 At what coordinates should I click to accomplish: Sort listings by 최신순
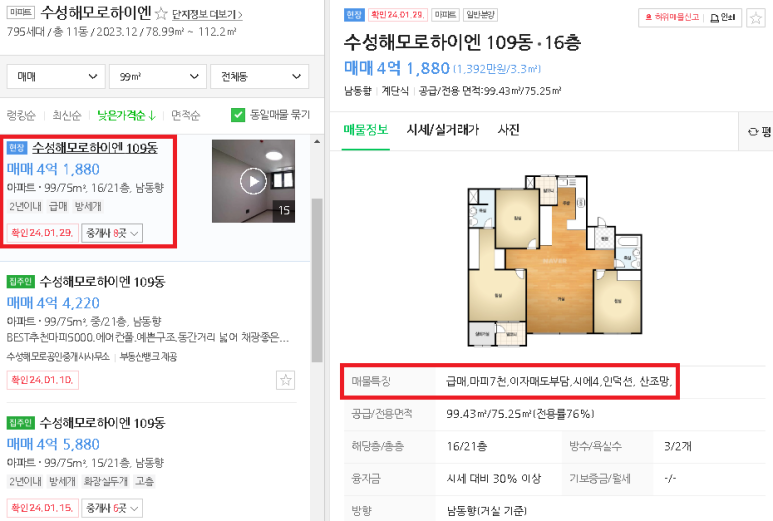point(67,115)
